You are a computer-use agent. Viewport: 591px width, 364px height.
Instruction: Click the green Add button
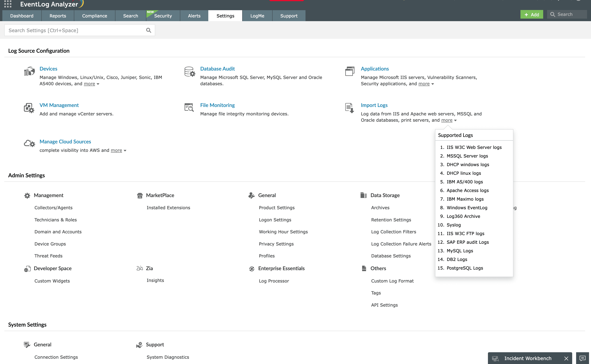(532, 14)
